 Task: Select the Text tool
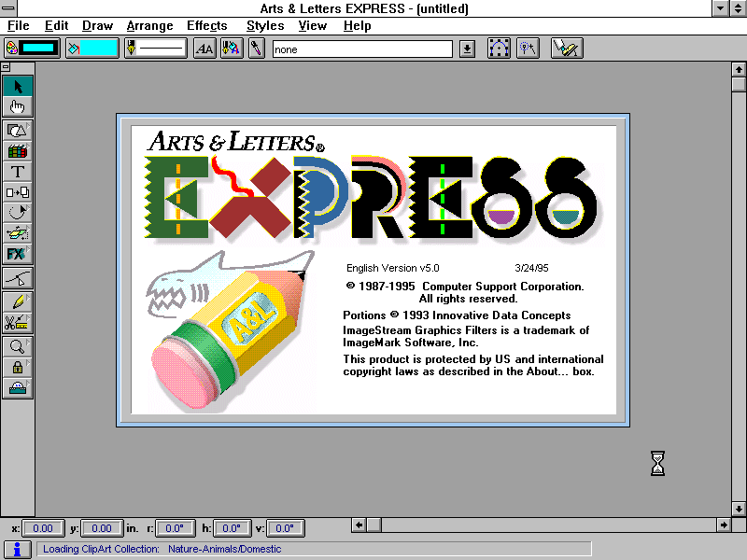point(18,172)
